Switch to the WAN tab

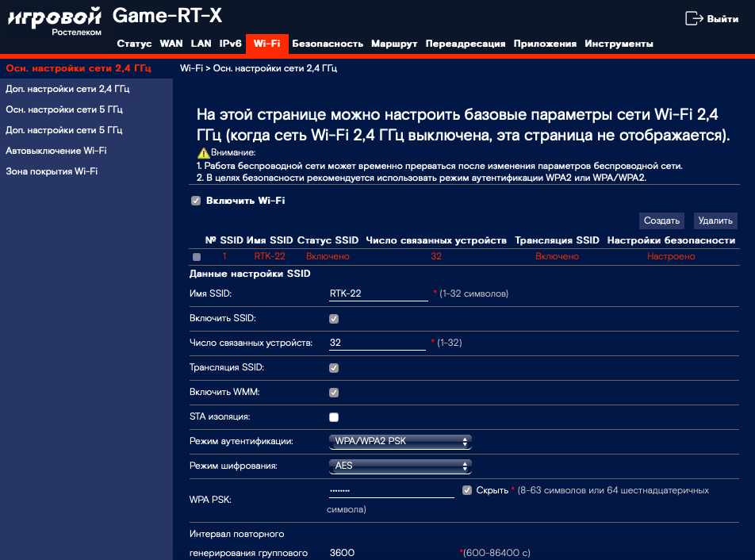click(171, 44)
